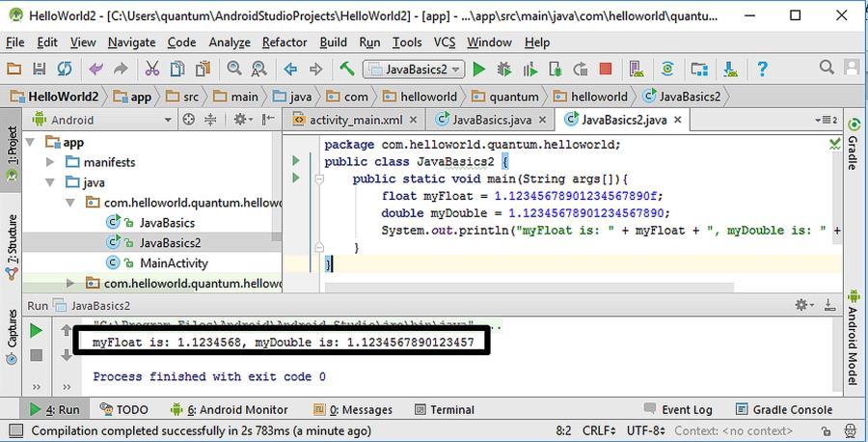The height and width of the screenshot is (442, 868).
Task: Click the quantum breadcrumb
Action: tap(505, 97)
